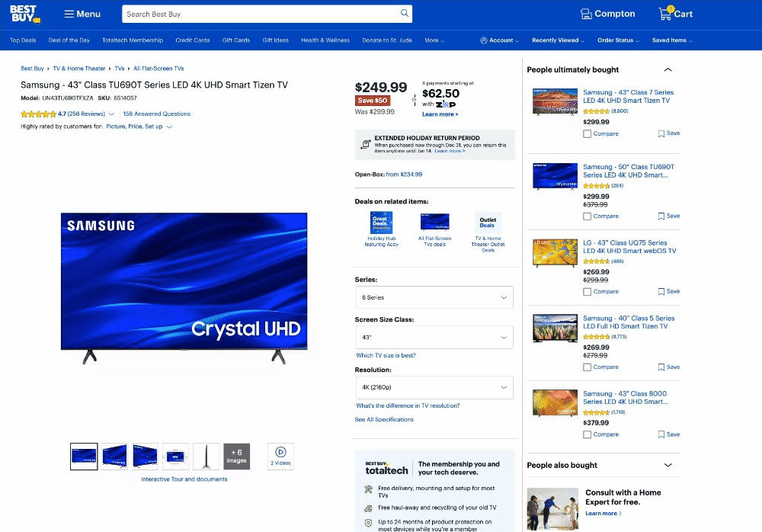Open the Screen Size Class dropdown
The width and height of the screenshot is (762, 532).
click(434, 337)
